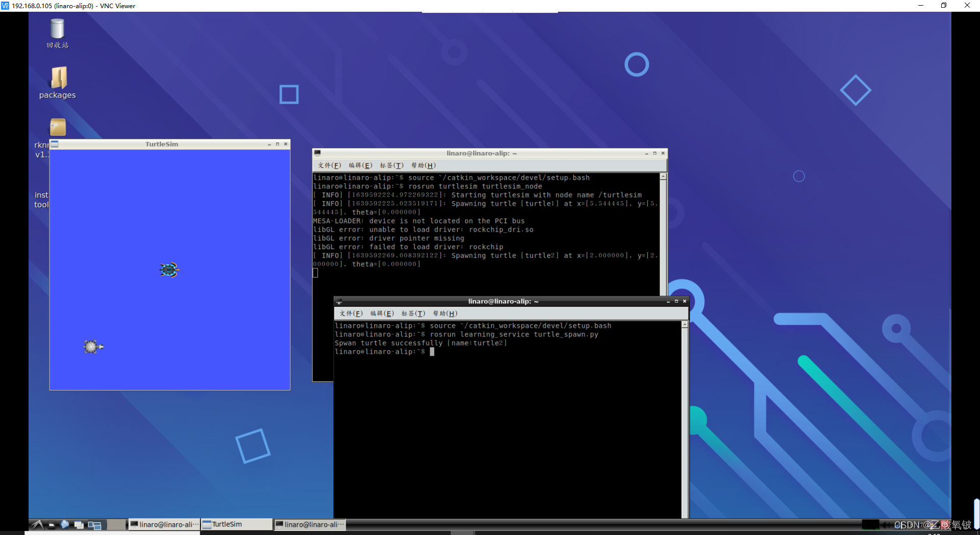
Task: Click the 'Spawning turtle [turtle2]' log line
Action: (485, 260)
